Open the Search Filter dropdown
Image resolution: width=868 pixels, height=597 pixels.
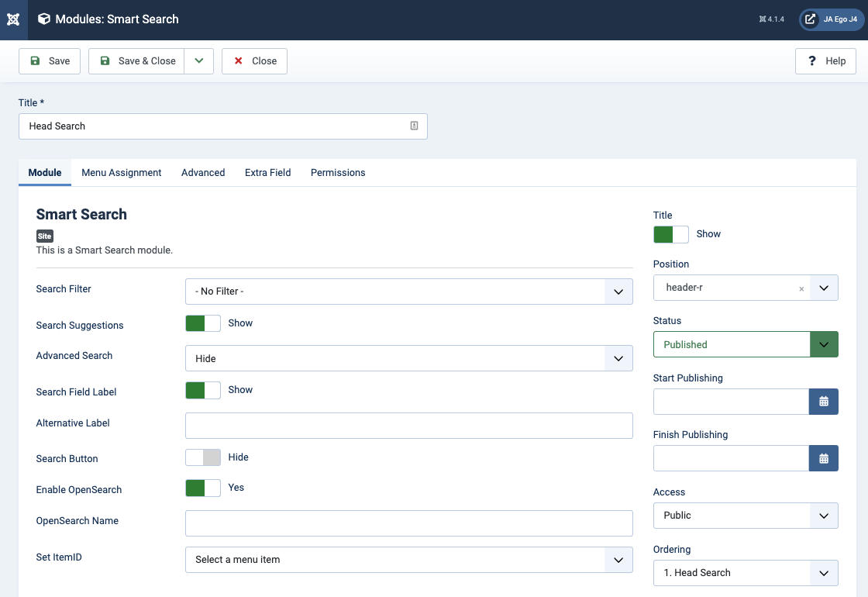[408, 292]
